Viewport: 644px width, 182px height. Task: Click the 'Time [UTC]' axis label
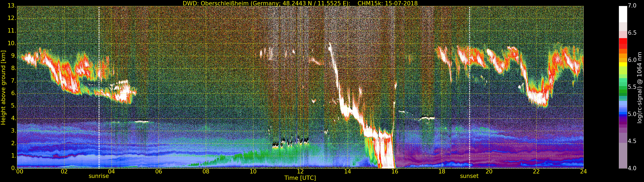tap(300, 178)
